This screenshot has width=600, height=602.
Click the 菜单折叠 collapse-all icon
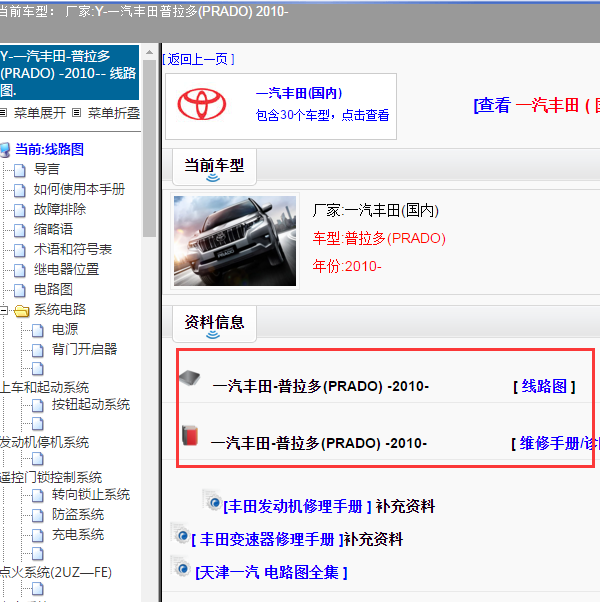77,113
